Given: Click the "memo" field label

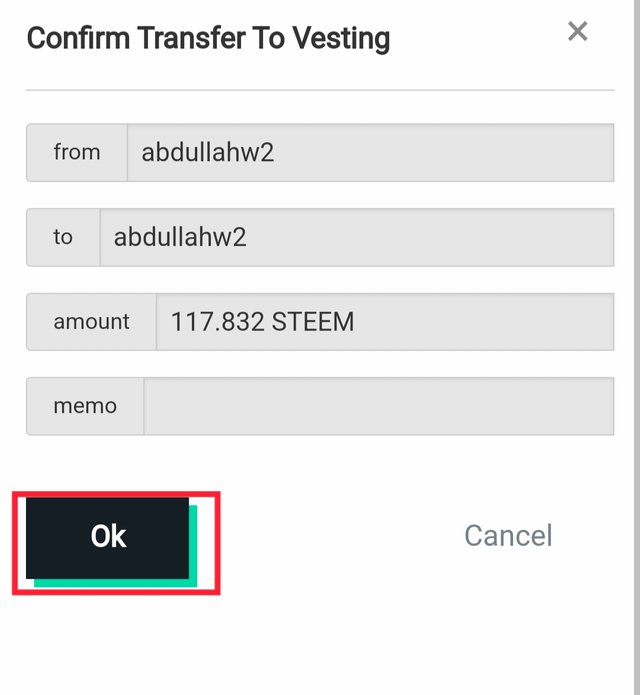Looking at the screenshot, I should coord(85,406).
